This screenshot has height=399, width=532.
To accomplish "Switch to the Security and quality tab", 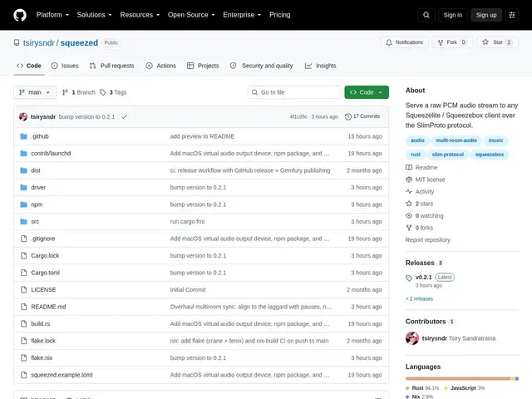I will coord(261,66).
